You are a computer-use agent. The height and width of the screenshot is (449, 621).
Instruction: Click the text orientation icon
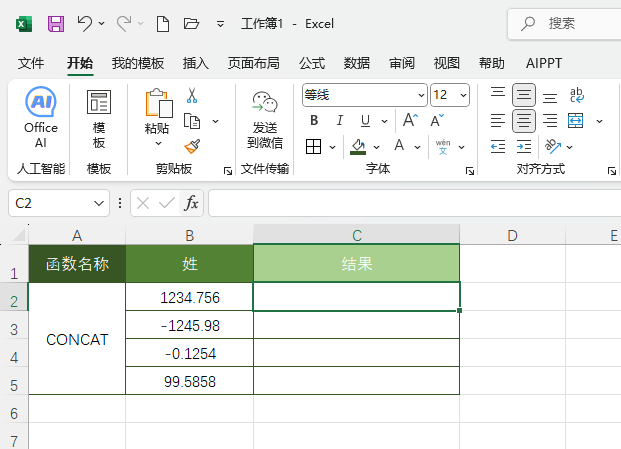[553, 146]
